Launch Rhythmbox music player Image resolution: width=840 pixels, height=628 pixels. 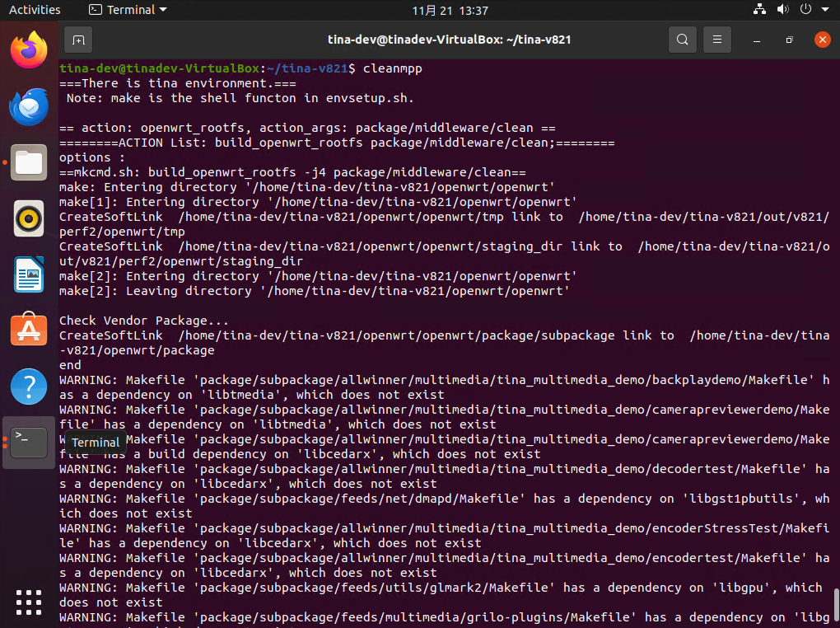[x=29, y=218]
